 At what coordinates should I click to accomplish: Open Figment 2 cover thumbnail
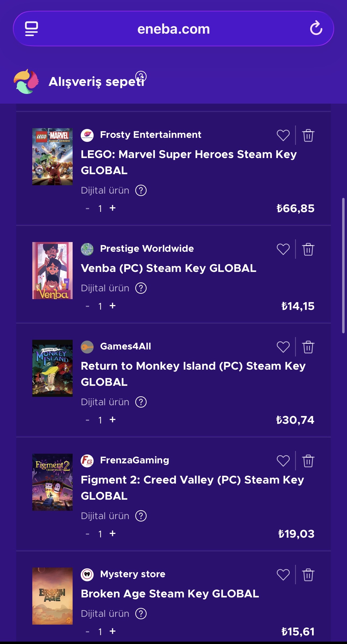pyautogui.click(x=52, y=482)
